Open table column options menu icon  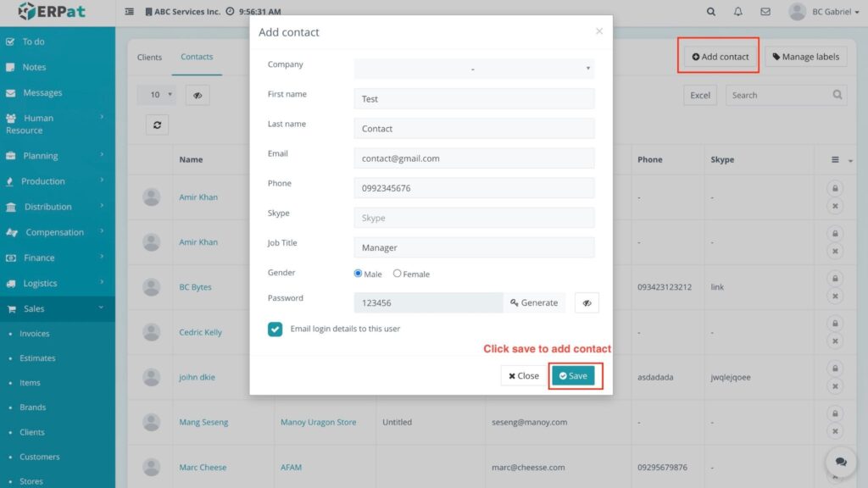point(835,159)
